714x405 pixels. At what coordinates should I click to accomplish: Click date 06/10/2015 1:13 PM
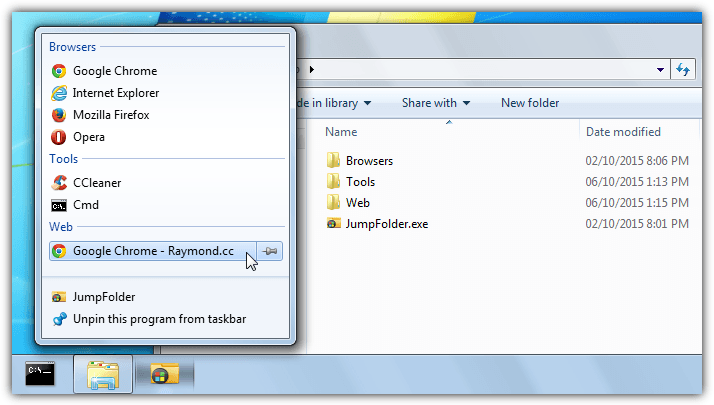pyautogui.click(x=637, y=182)
